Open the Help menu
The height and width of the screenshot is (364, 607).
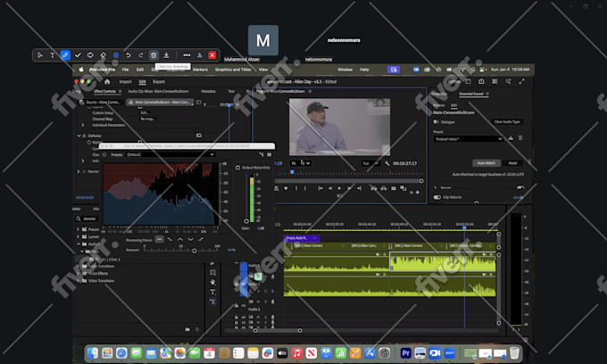pos(364,70)
